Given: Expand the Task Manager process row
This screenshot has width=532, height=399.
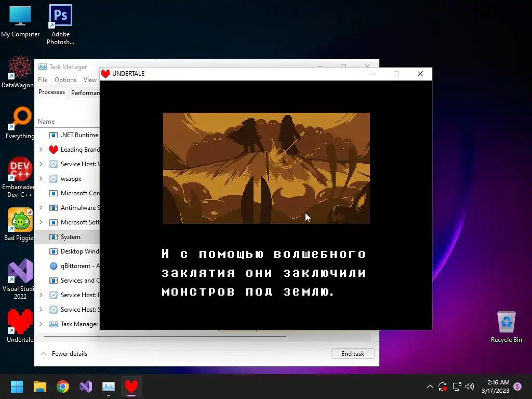Looking at the screenshot, I should (x=41, y=324).
